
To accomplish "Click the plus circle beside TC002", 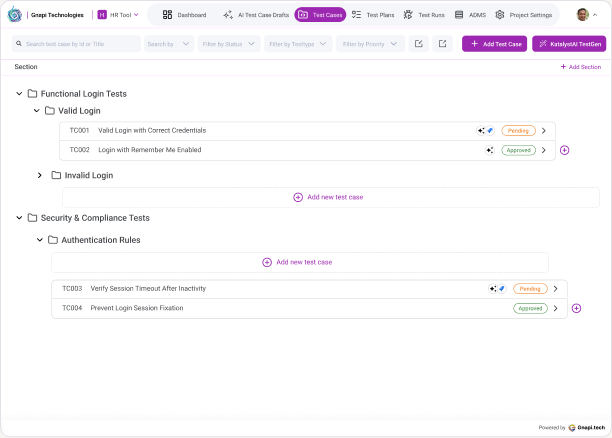I will tap(564, 150).
